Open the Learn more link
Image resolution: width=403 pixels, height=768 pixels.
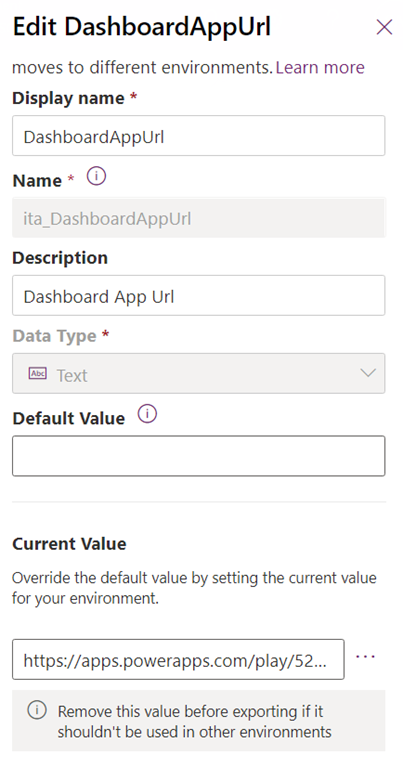tap(320, 67)
